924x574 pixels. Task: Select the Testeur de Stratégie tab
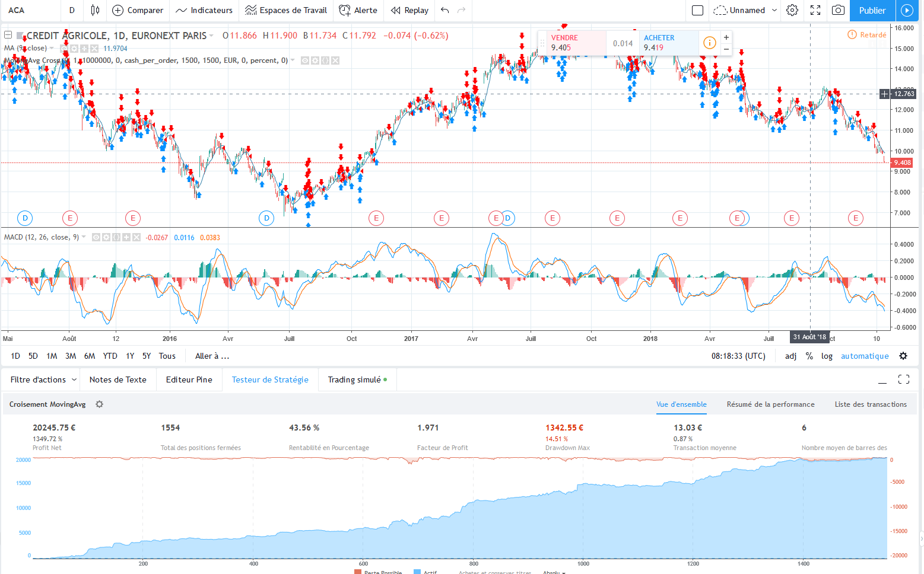(270, 380)
